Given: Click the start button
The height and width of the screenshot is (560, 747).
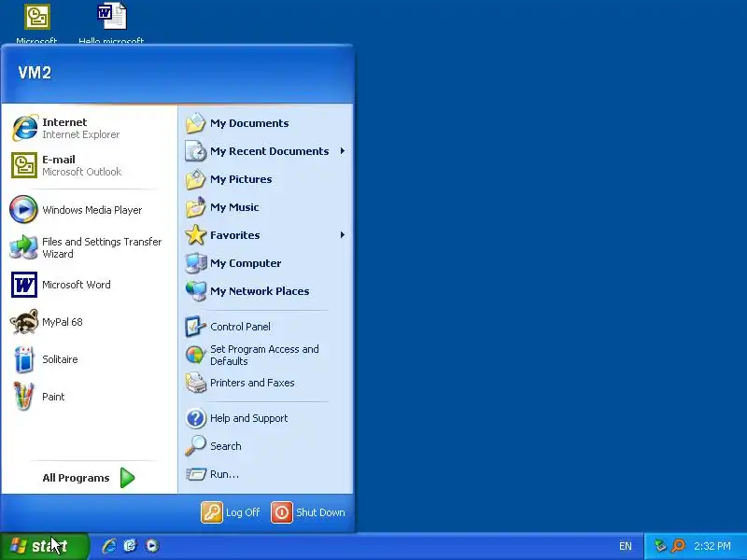Looking at the screenshot, I should pyautogui.click(x=44, y=546).
